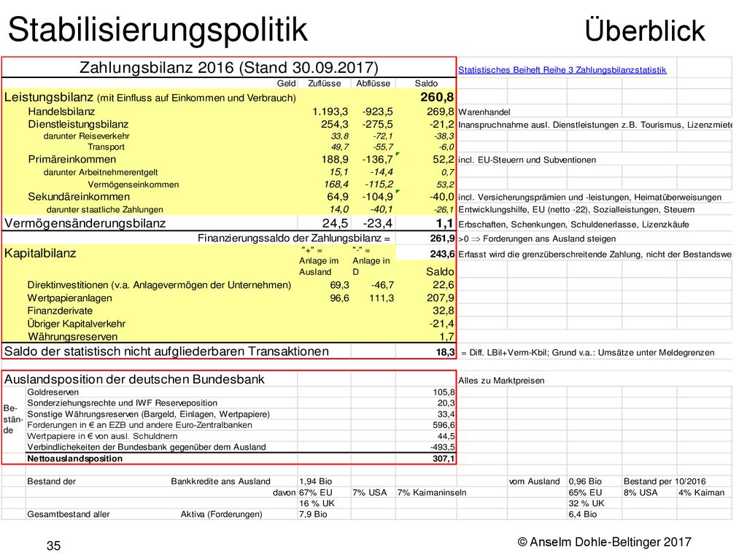Select the statistical remainder value 18,3

coord(445,352)
